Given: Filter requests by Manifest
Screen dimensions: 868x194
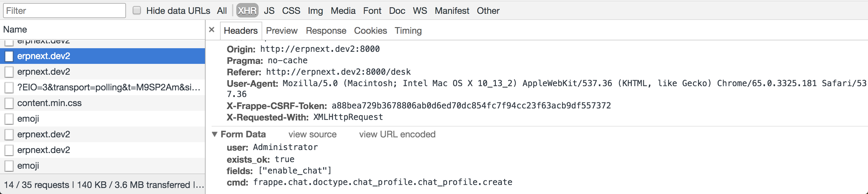Looking at the screenshot, I should pos(451,11).
